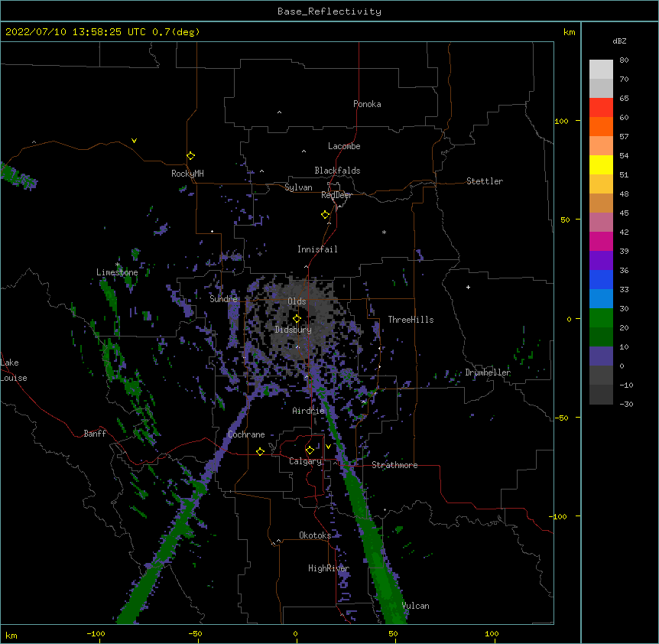Viewport: 659px width, 644px height.
Task: Click the Airdrie label
Action: pos(309,411)
